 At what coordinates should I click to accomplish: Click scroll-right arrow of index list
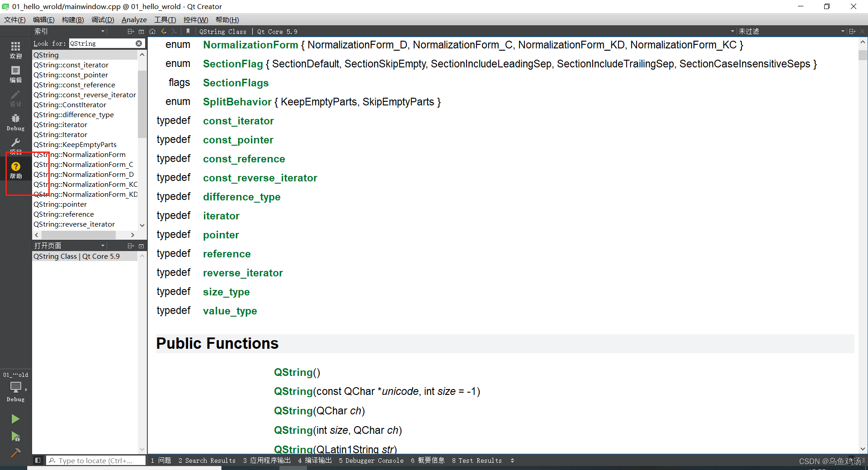pos(132,235)
